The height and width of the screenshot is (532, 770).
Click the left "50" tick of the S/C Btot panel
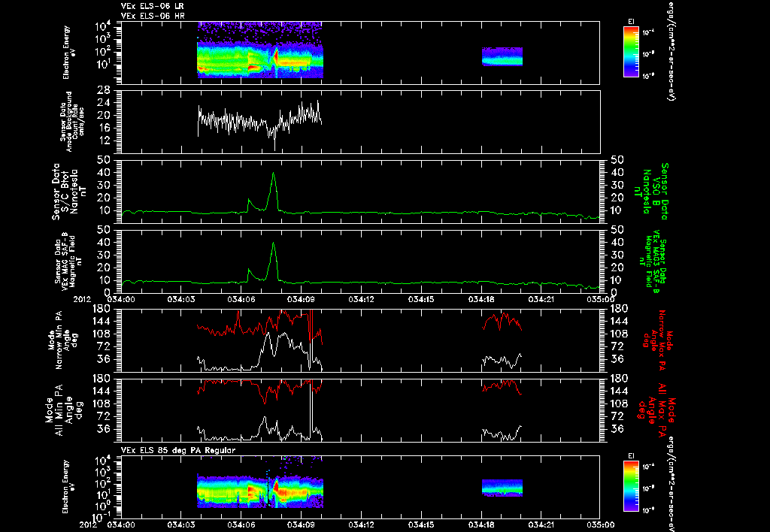tap(104, 160)
